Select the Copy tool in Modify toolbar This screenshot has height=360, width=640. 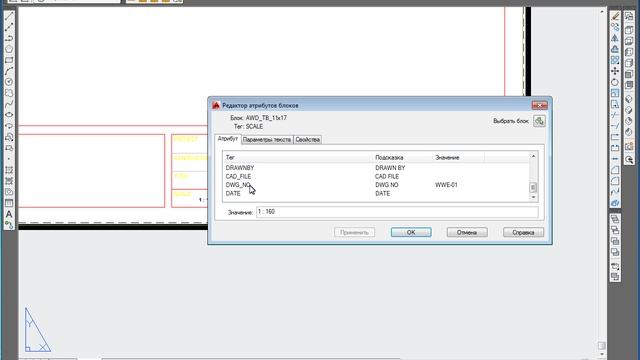[615, 27]
